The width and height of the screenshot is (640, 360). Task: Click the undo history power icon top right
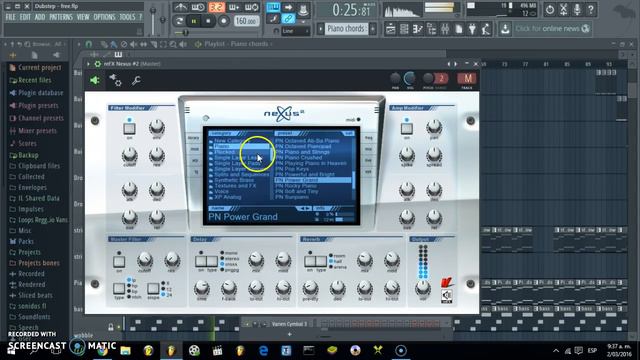tap(550, 9)
